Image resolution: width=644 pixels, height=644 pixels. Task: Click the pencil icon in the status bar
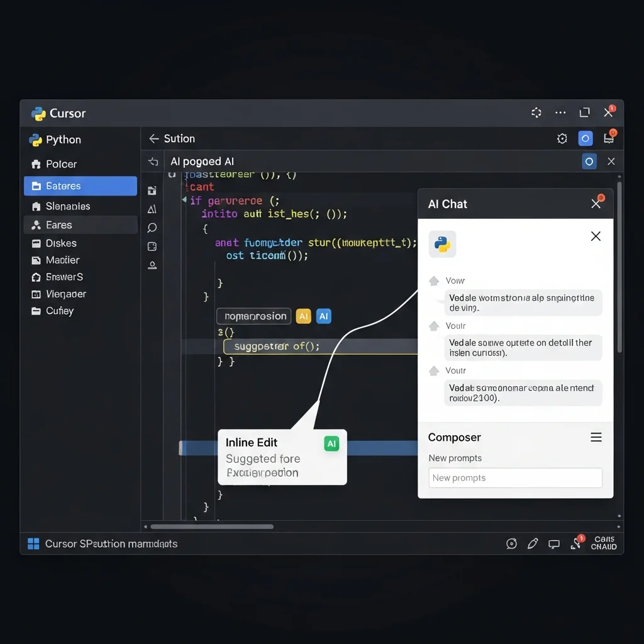click(x=533, y=543)
